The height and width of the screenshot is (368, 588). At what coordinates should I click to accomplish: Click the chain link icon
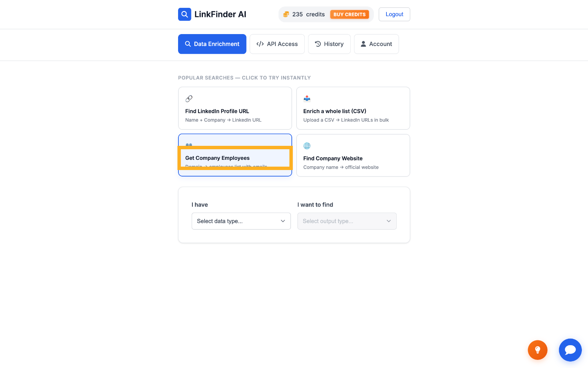point(189,99)
